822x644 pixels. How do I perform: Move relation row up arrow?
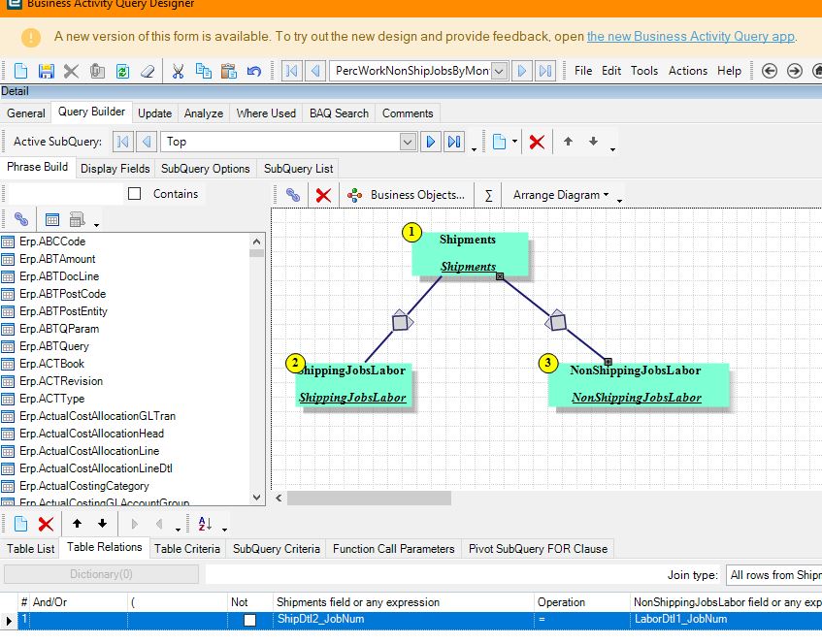[x=77, y=523]
